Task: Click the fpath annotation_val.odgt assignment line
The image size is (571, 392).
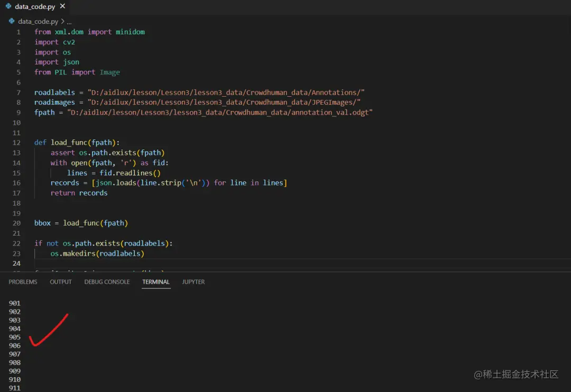Action: pos(204,113)
